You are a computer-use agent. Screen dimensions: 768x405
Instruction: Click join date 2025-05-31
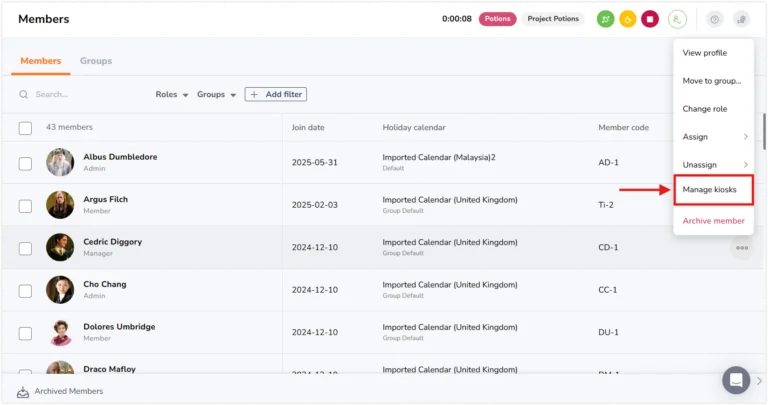click(x=314, y=162)
